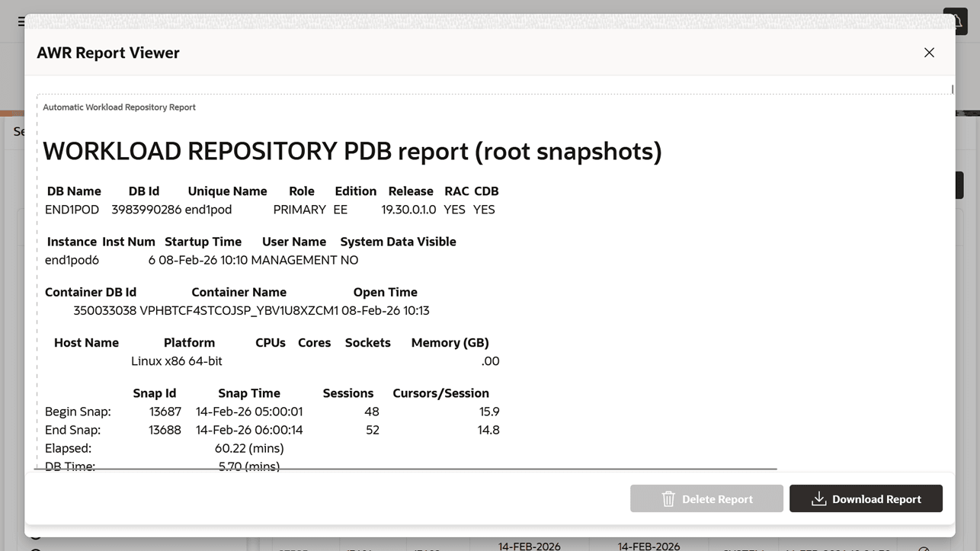Click the Role value PRIMARY
This screenshot has width=980, height=551.
[x=299, y=210]
